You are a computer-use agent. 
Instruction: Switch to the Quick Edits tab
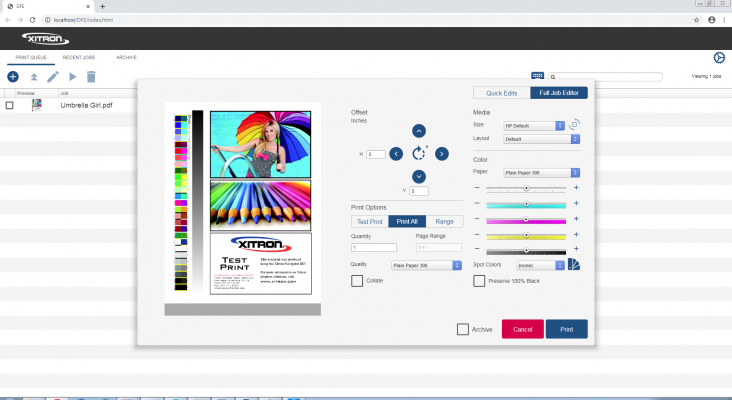pyautogui.click(x=502, y=93)
